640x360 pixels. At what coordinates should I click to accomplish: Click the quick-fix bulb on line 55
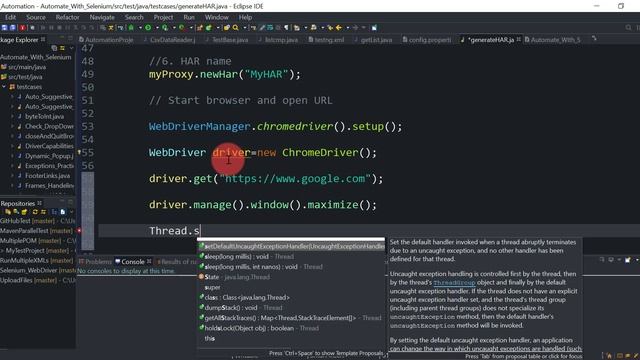click(80, 152)
